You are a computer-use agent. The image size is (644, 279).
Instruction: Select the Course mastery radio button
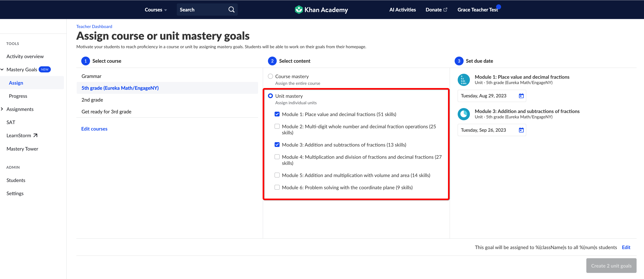(270, 76)
